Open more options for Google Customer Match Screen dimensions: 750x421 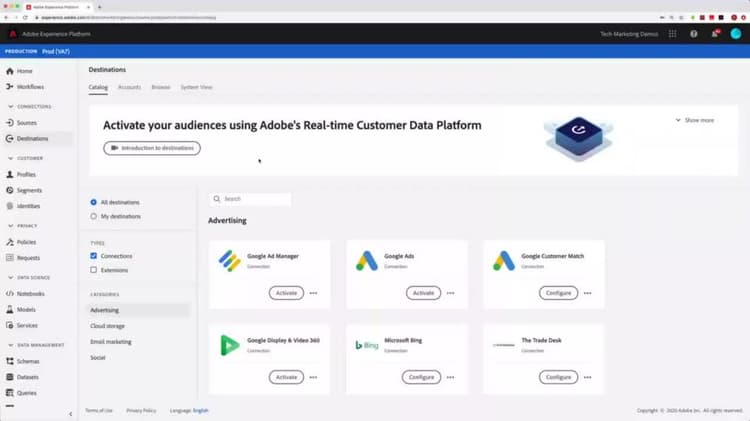(587, 293)
